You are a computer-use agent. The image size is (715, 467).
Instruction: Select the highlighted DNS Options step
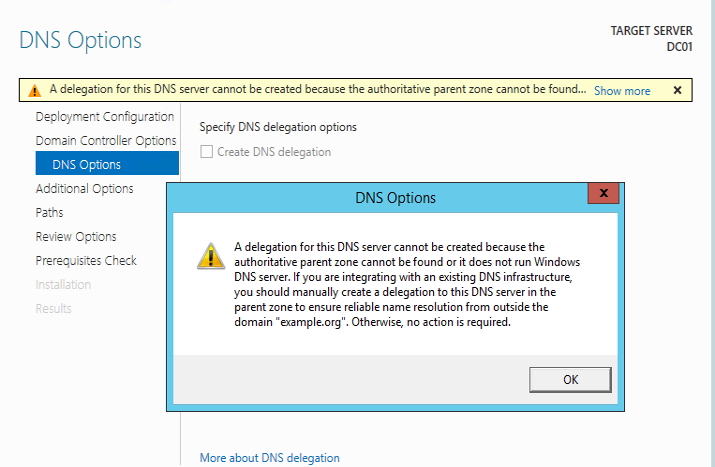[x=86, y=165]
